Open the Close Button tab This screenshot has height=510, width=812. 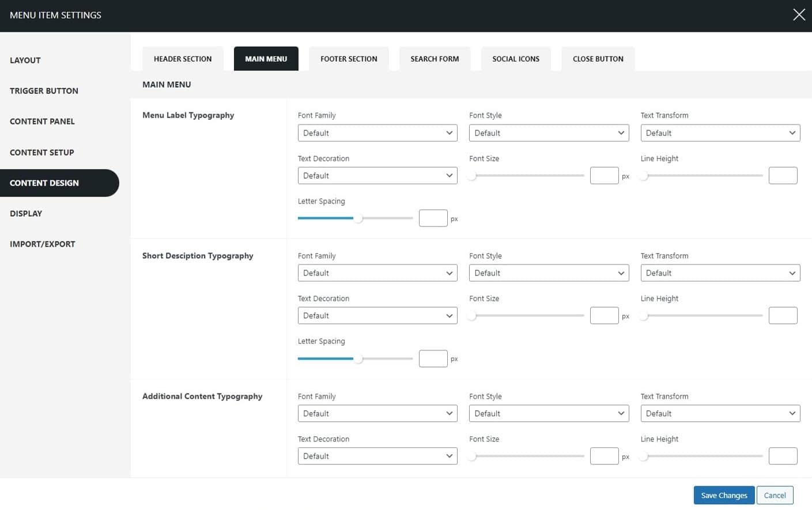click(x=598, y=59)
